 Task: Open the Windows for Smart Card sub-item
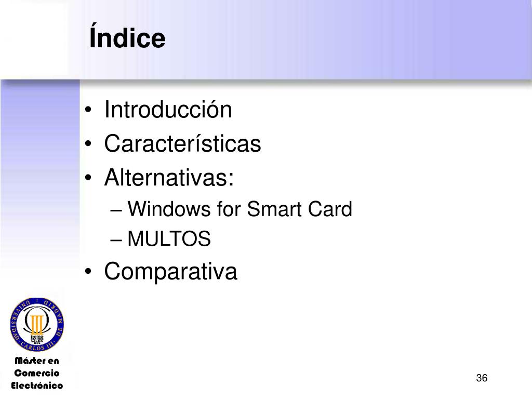pos(240,209)
